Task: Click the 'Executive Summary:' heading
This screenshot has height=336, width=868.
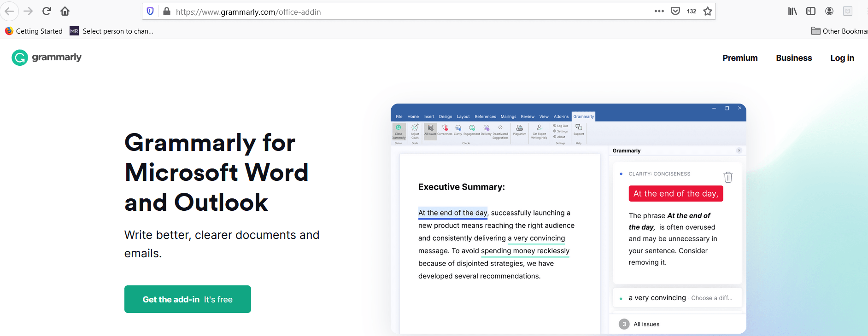Action: [x=462, y=187]
